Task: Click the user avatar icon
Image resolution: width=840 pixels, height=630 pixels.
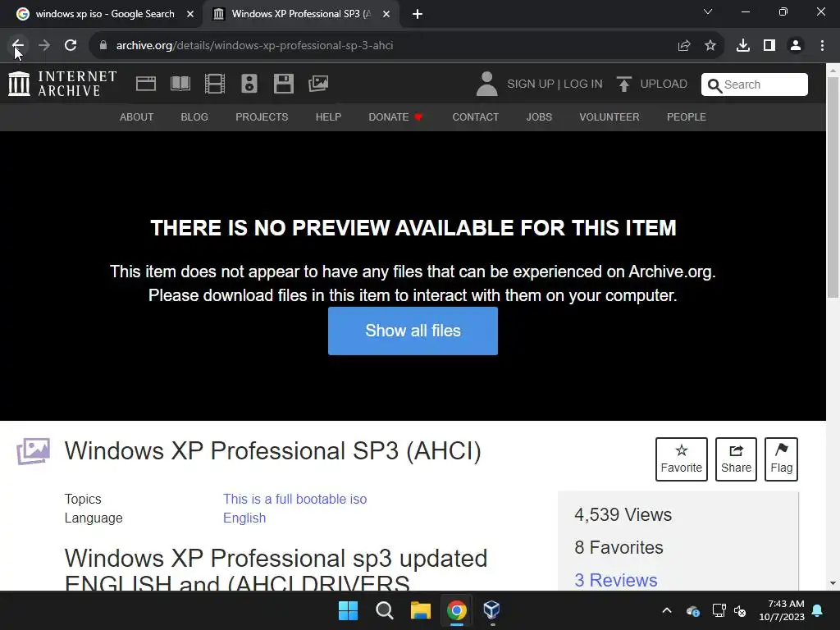Action: [486, 84]
